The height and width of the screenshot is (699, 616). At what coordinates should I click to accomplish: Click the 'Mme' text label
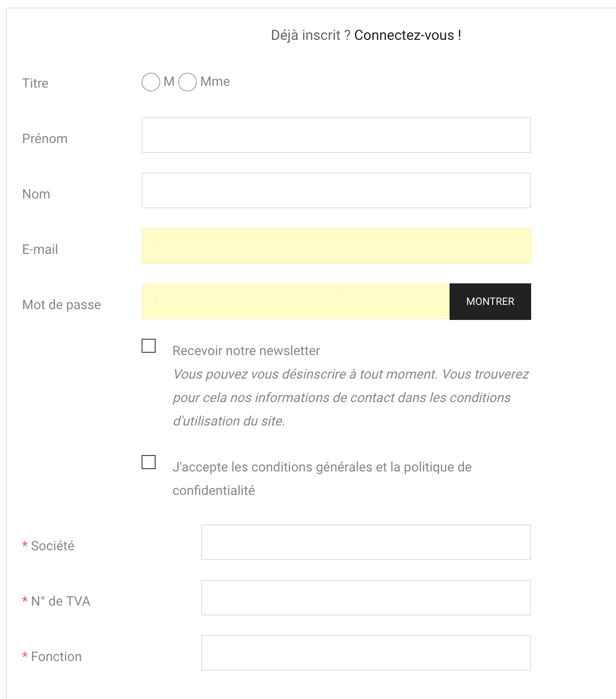(x=215, y=82)
